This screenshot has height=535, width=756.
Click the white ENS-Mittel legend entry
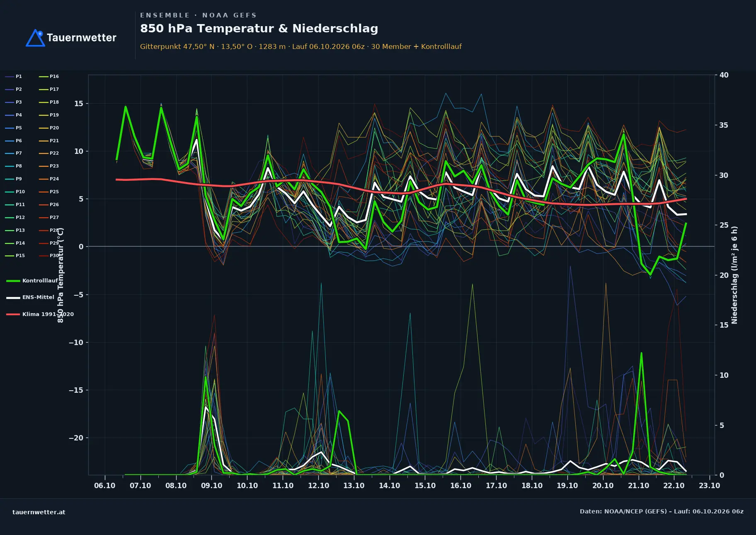(30, 297)
